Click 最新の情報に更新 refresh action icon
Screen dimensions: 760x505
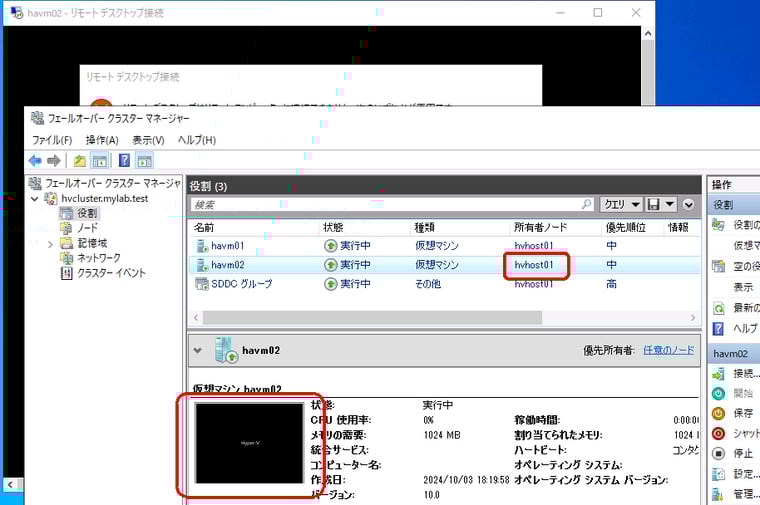pos(718,308)
